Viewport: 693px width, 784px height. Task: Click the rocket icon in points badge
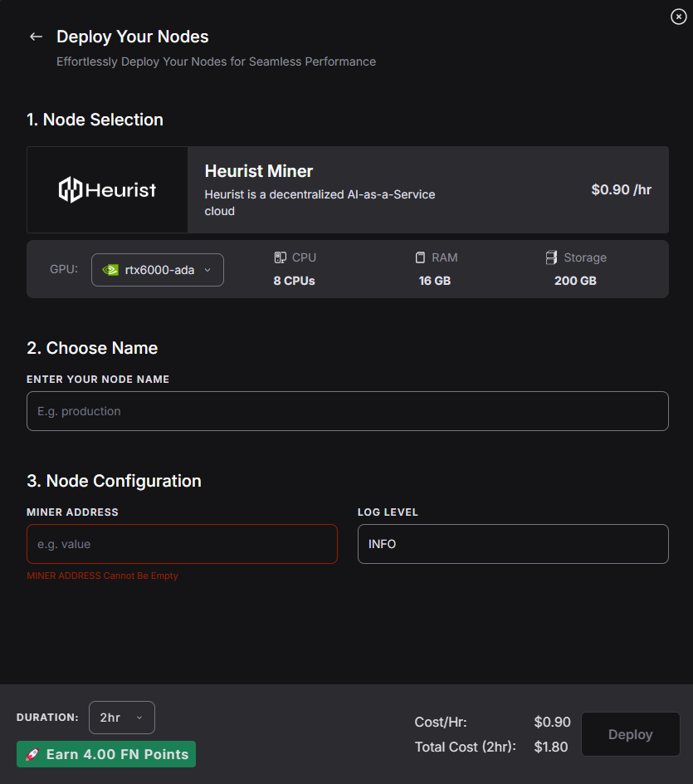click(x=32, y=754)
